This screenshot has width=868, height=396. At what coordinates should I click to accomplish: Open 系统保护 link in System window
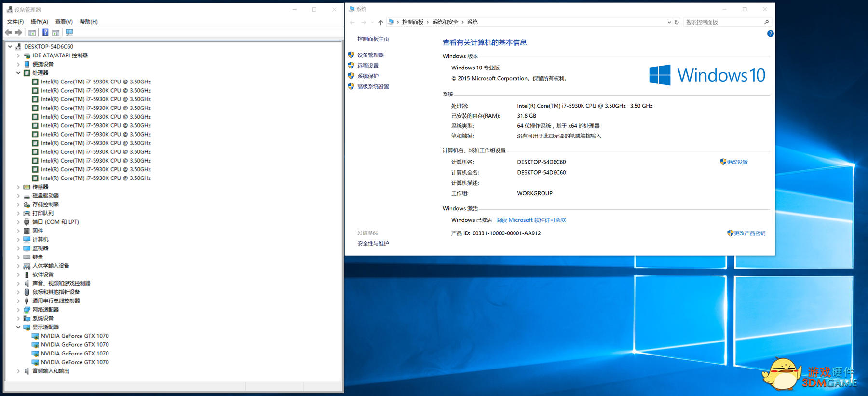tap(368, 76)
